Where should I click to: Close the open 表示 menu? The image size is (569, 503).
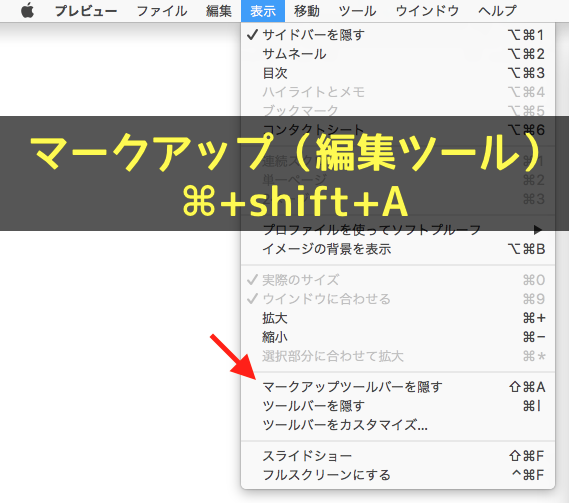click(x=263, y=11)
